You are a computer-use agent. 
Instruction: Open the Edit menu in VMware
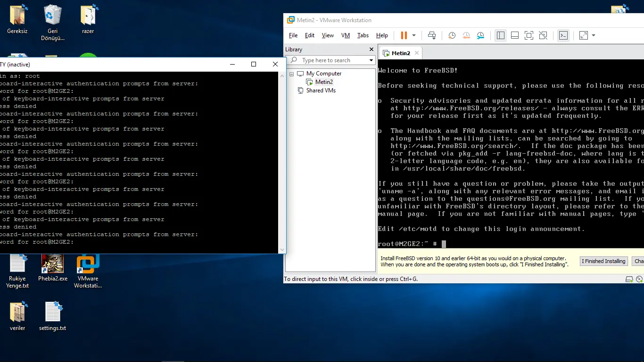click(x=310, y=35)
